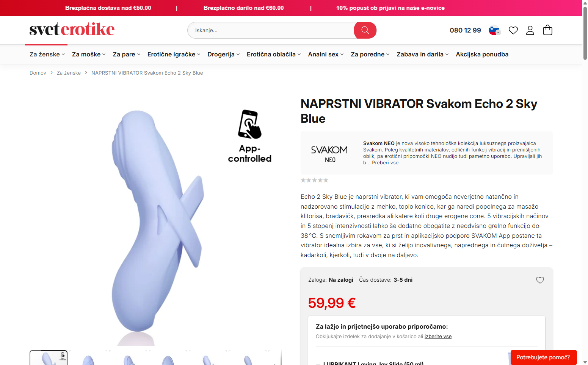
Task: Open the Slovenian flag language selector
Action: 494,30
